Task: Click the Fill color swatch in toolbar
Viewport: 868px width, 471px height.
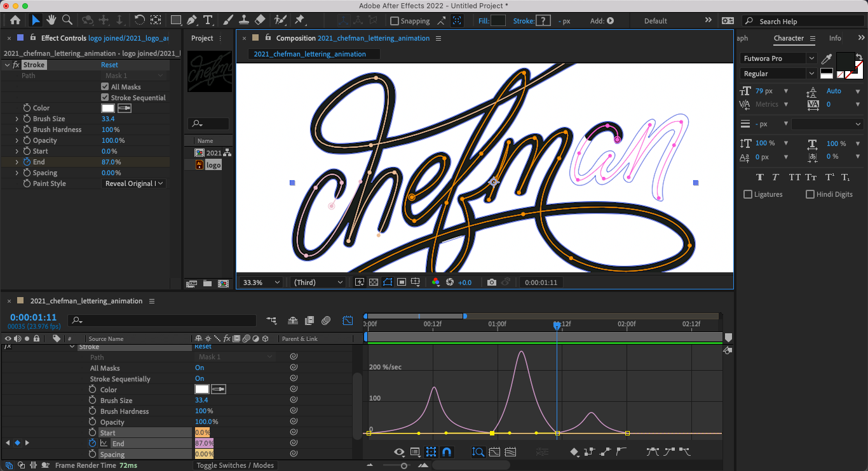Action: click(498, 21)
